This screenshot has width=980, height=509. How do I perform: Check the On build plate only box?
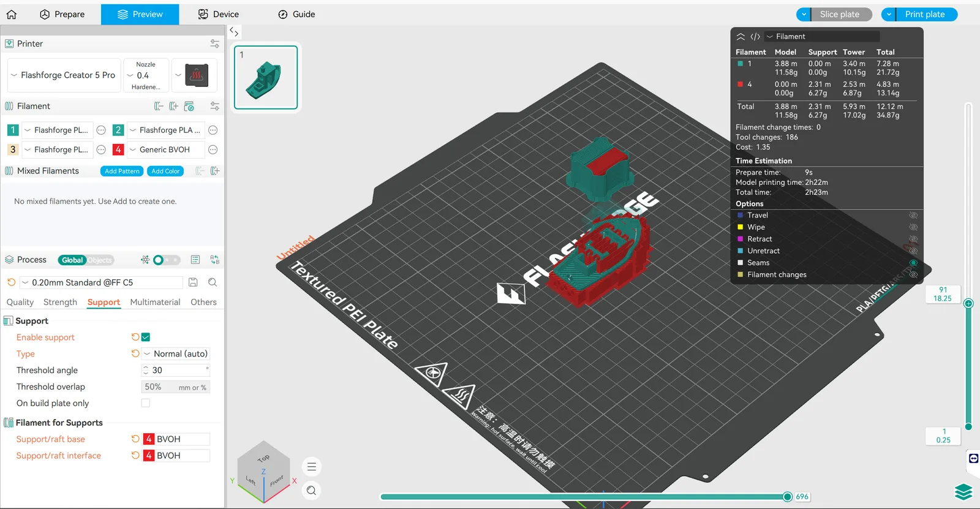(x=146, y=403)
